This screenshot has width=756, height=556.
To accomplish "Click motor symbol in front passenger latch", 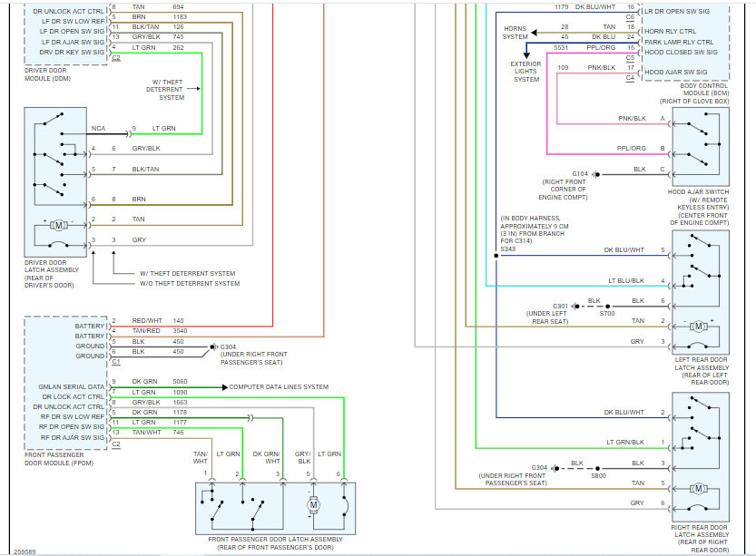I will point(313,505).
